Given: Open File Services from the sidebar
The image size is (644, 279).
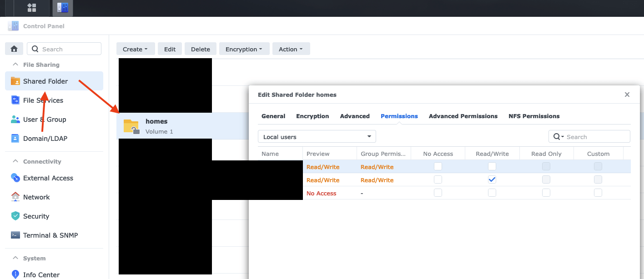Looking at the screenshot, I should tap(43, 100).
